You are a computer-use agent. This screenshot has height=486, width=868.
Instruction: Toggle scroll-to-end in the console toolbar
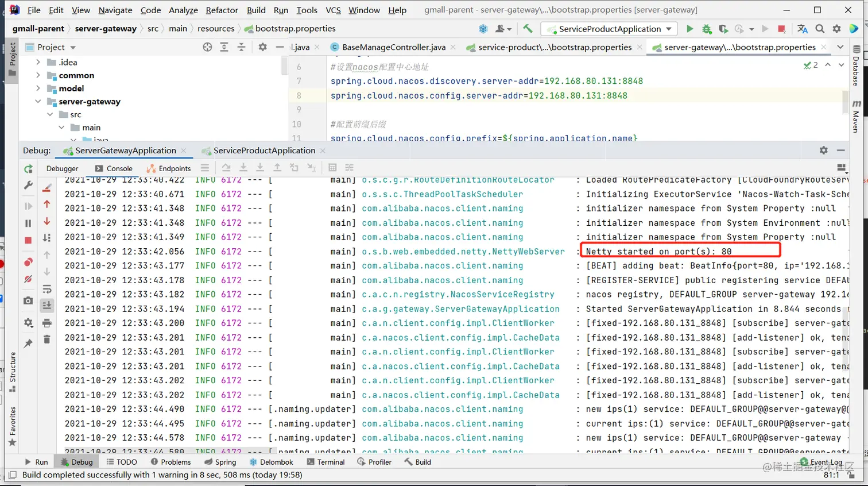47,306
